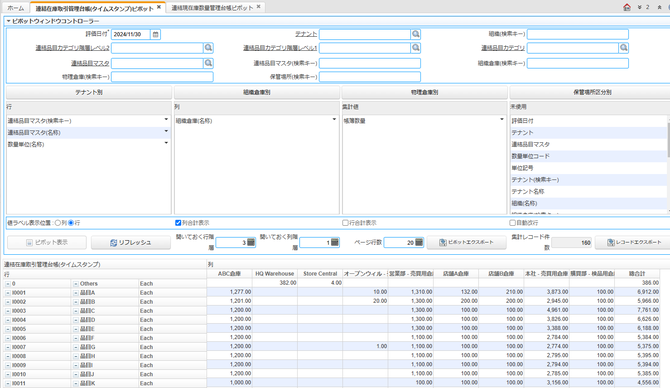Focus the 保管場所(検索キー) input field
The width and height of the screenshot is (670, 388).
click(x=370, y=77)
